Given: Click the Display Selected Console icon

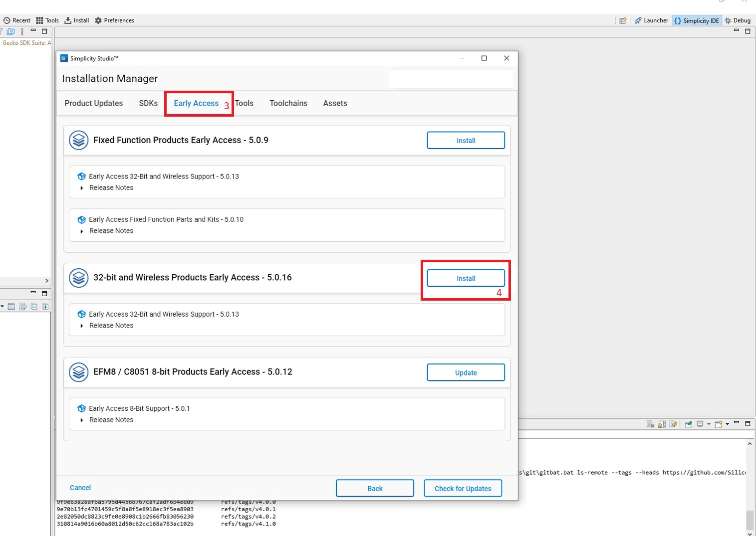Looking at the screenshot, I should [x=700, y=424].
